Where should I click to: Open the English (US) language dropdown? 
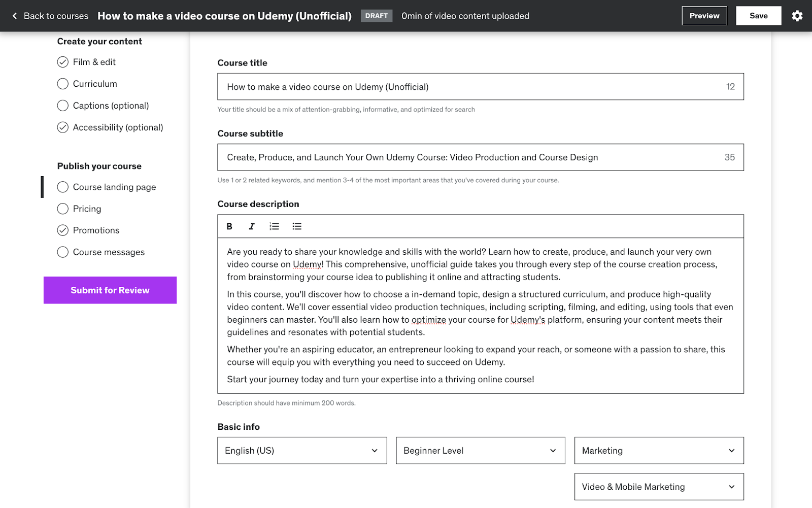tap(301, 450)
